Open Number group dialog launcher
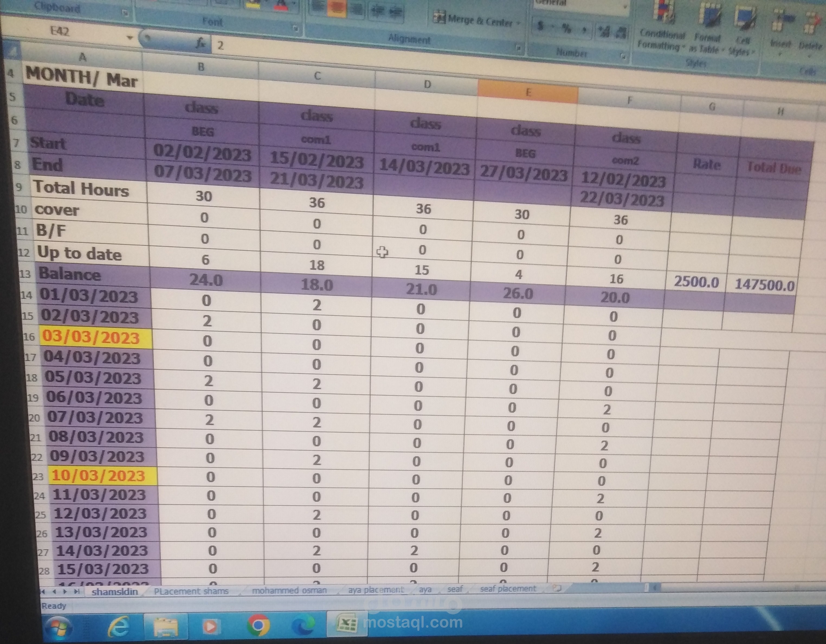 (x=622, y=56)
